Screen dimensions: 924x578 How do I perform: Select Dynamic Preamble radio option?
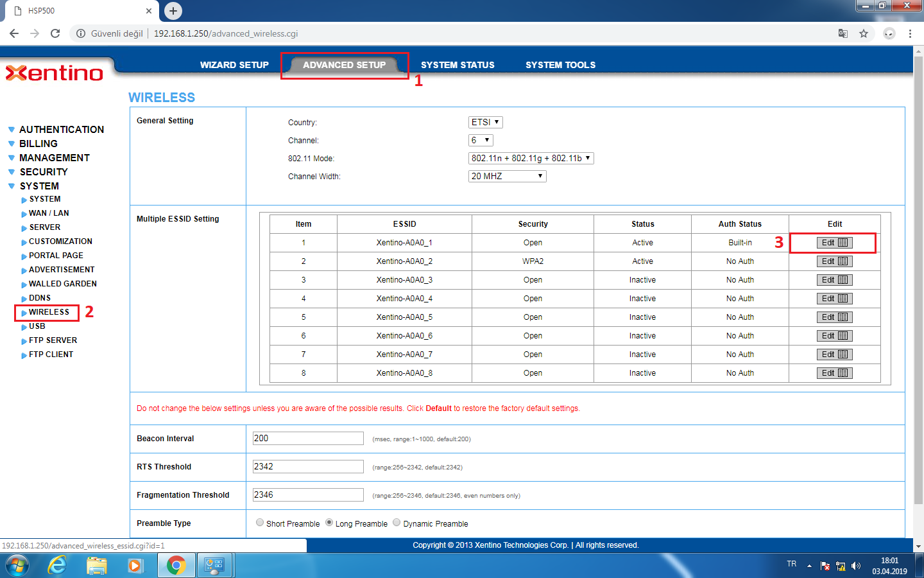(397, 523)
